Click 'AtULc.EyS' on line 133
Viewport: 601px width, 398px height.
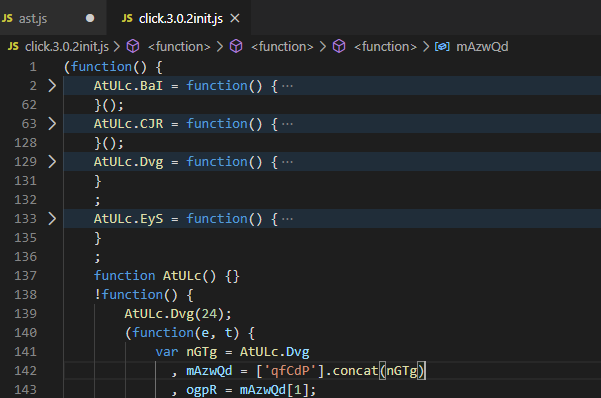(128, 219)
